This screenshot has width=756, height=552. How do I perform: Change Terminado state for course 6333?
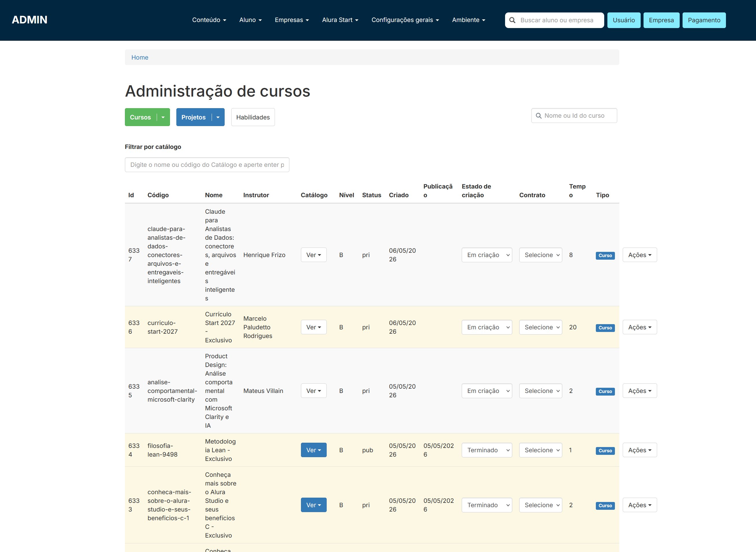point(487,505)
